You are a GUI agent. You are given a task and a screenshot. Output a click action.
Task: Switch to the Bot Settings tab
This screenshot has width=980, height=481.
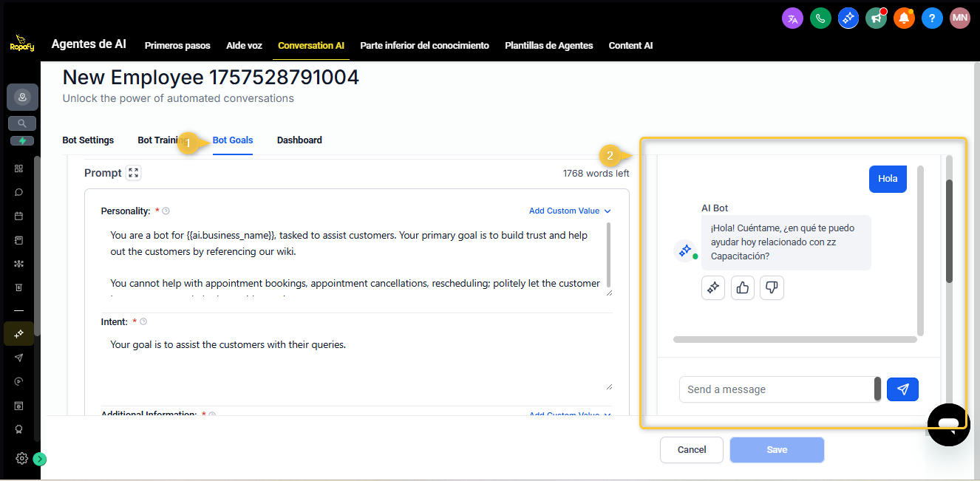point(88,140)
